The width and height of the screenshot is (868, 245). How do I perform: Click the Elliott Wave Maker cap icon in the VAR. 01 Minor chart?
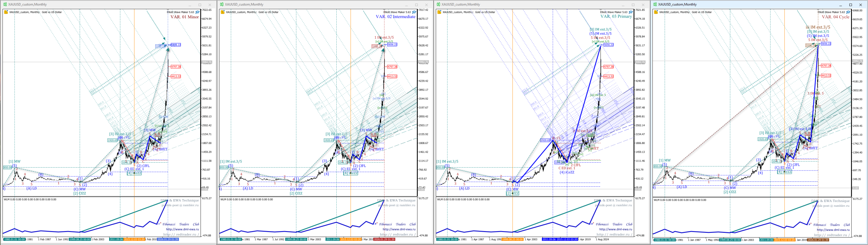[x=197, y=12]
